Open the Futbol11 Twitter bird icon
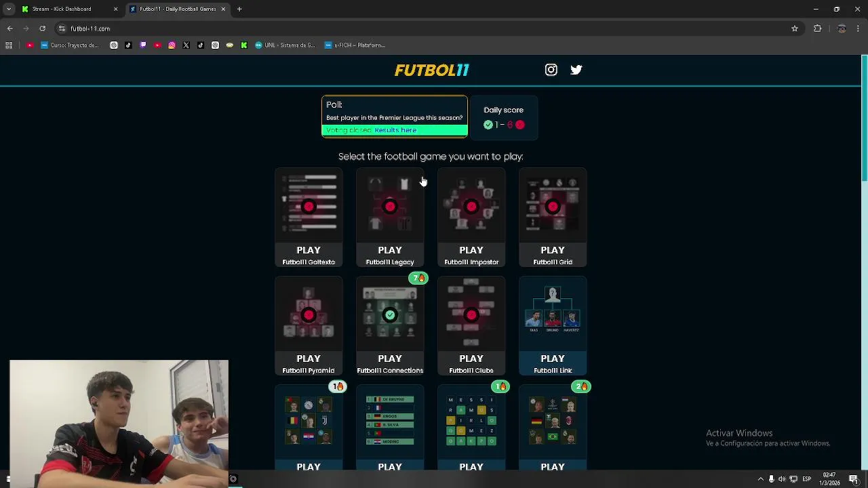Image resolution: width=868 pixels, height=488 pixels. click(576, 70)
